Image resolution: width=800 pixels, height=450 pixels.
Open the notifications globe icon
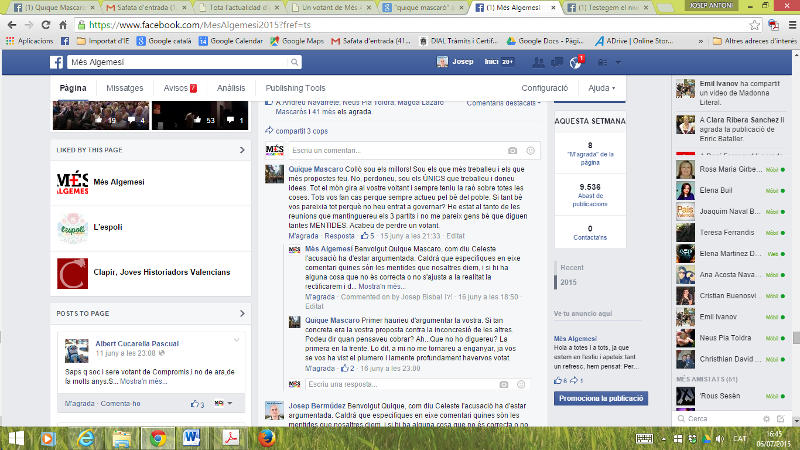click(x=577, y=63)
